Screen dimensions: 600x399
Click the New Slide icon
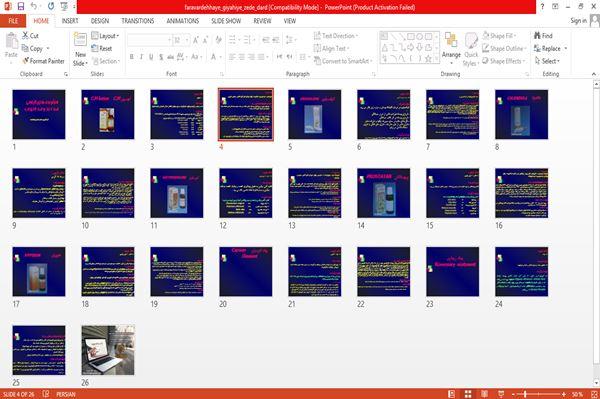click(80, 40)
